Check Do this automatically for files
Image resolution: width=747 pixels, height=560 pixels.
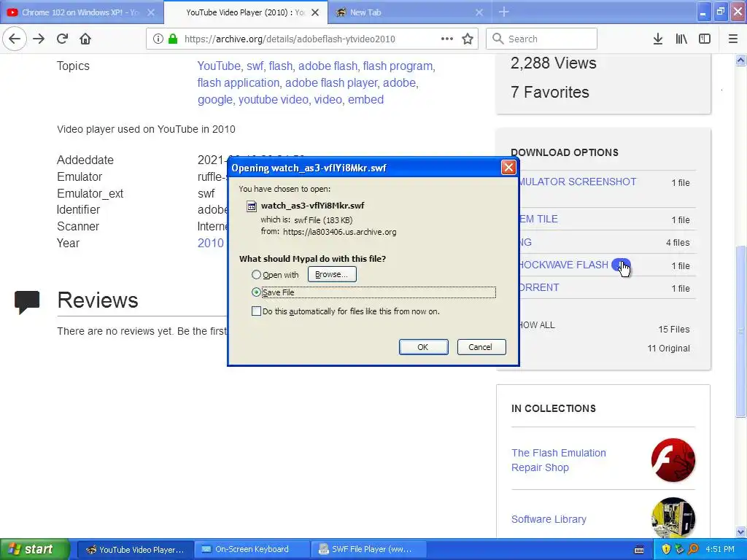[256, 311]
